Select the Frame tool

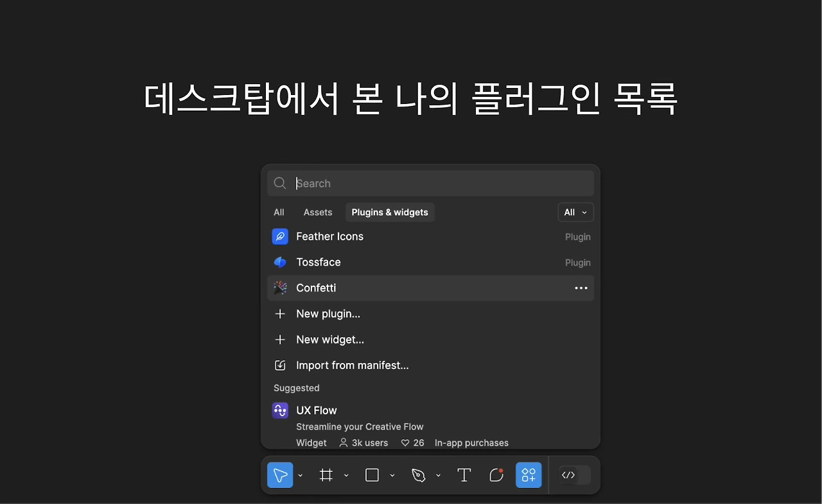click(x=326, y=475)
